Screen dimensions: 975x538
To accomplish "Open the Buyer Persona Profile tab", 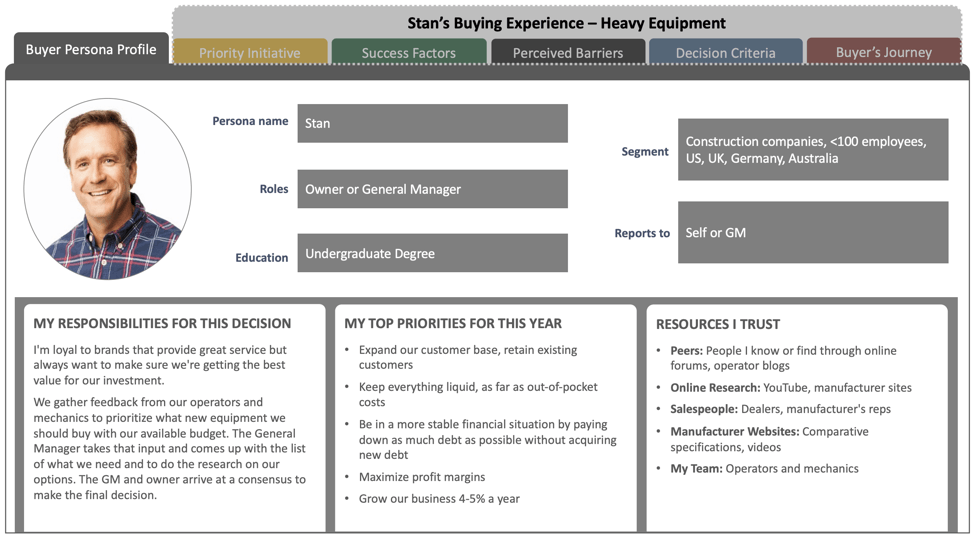I will [x=90, y=49].
